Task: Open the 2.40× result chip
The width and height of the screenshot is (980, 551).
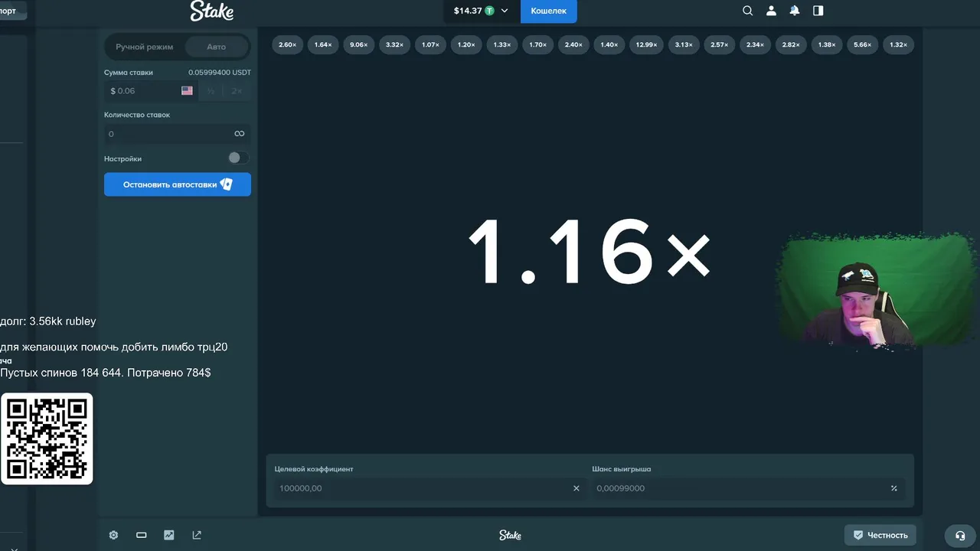Action: pos(573,44)
